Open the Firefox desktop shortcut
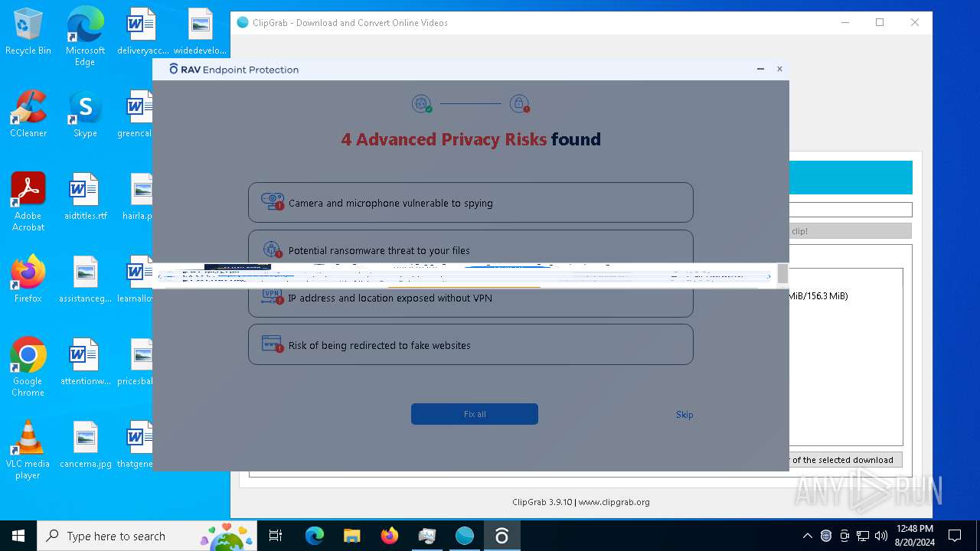Viewport: 980px width, 551px height. [28, 279]
